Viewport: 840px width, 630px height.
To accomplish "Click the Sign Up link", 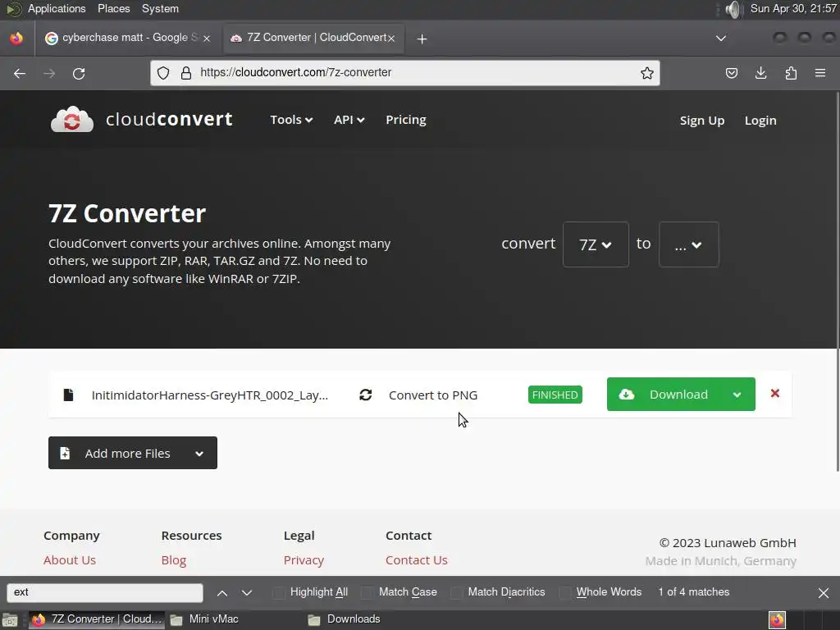I will point(702,121).
